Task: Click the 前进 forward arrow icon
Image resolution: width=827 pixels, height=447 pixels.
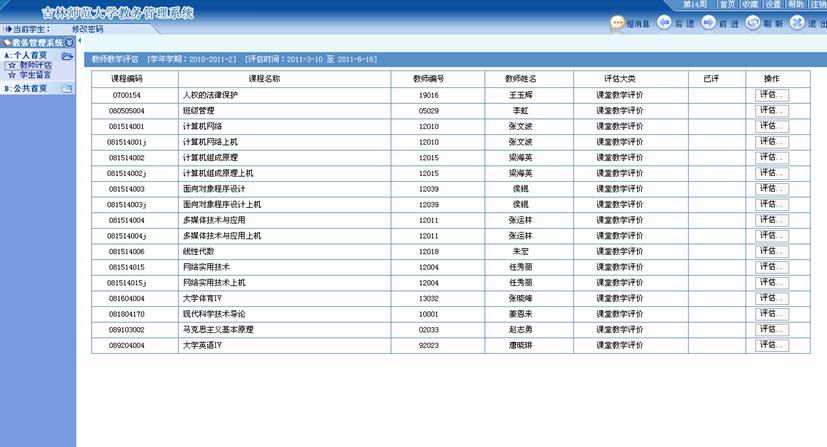Action: [x=708, y=23]
